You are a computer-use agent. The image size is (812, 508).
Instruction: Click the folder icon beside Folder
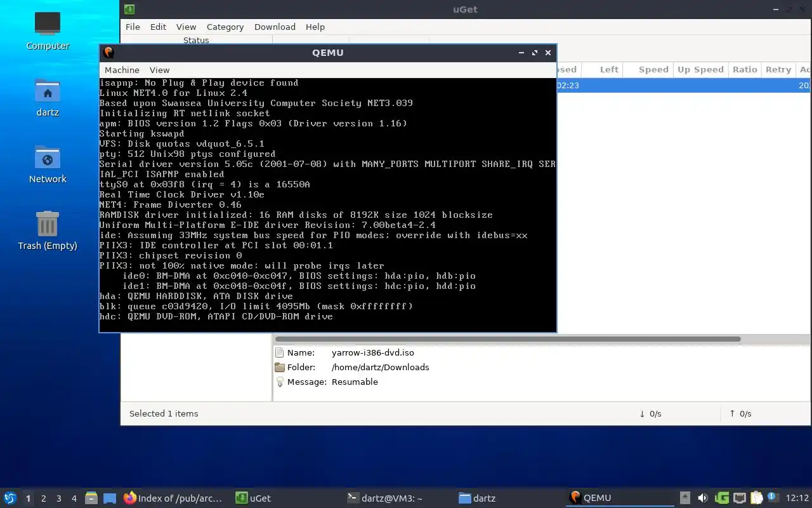tap(280, 367)
